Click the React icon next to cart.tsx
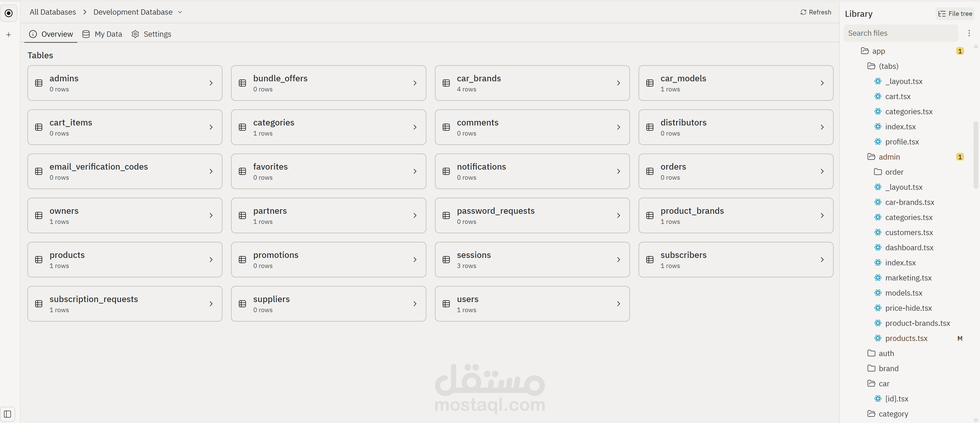The image size is (980, 423). click(x=878, y=96)
